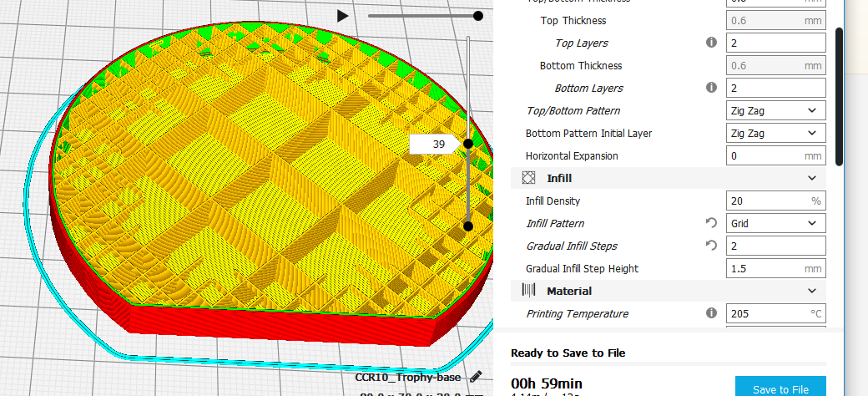Collapse the Material section with its chevron

pos(811,291)
